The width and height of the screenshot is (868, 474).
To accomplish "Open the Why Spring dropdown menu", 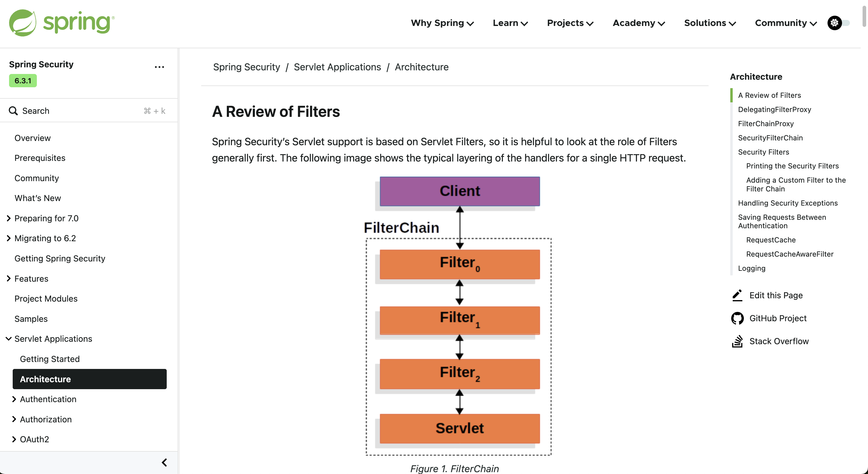I will (x=442, y=23).
